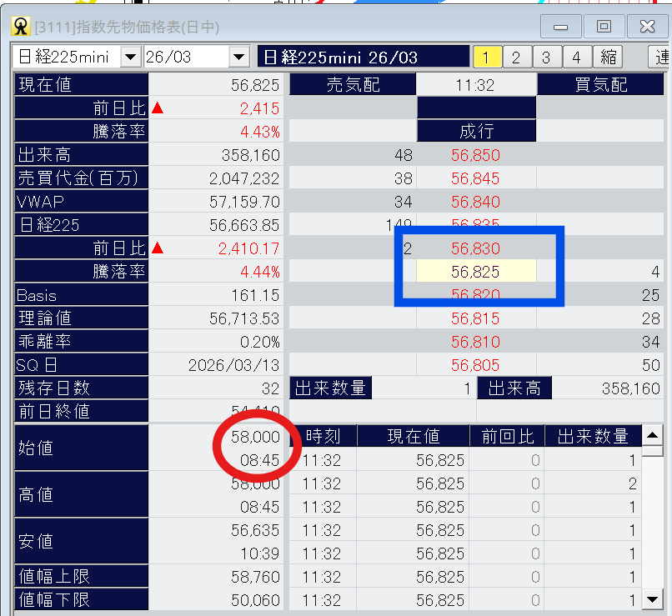Click the 安値 value 56,635
The height and width of the screenshot is (616, 672).
tap(255, 530)
